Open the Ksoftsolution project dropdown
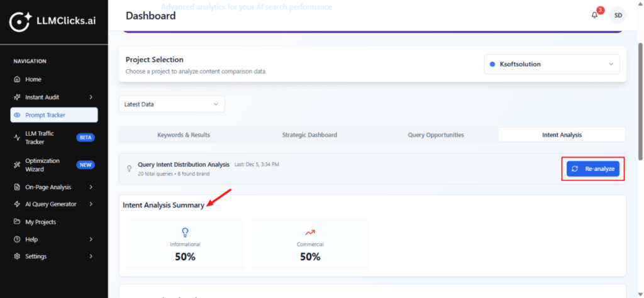This screenshot has height=298, width=644. point(552,64)
